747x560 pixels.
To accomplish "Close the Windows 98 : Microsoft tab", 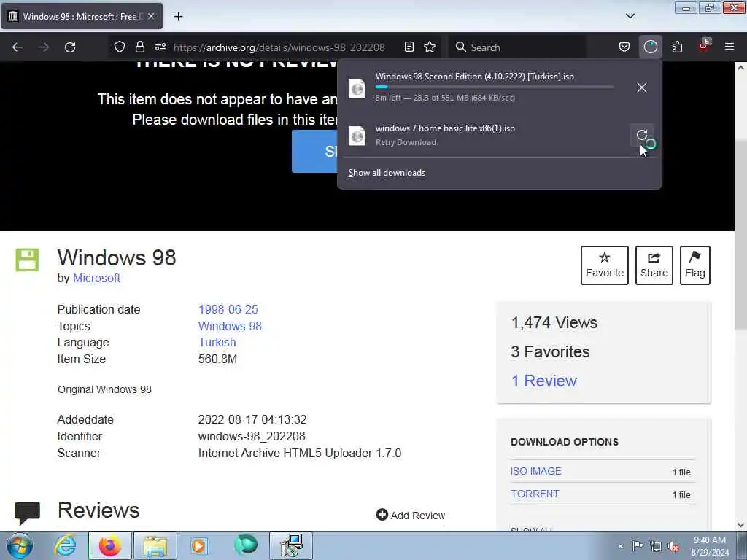I will tap(151, 16).
